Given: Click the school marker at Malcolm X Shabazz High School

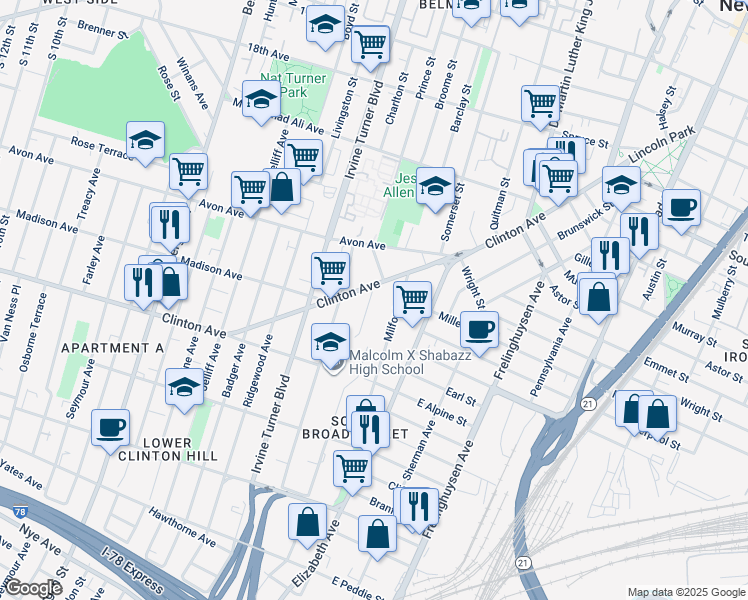Looking at the screenshot, I should pyautogui.click(x=331, y=343).
